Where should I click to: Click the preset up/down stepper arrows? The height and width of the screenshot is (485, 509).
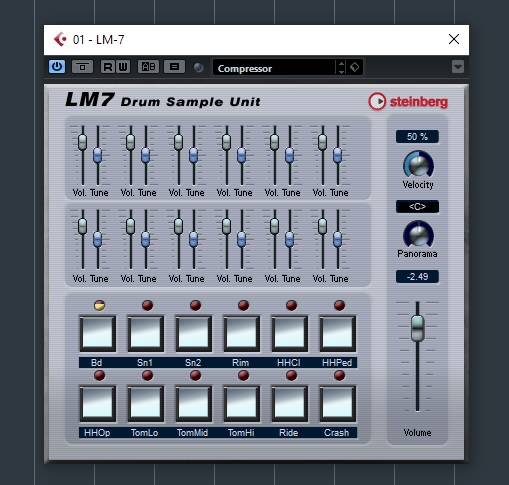(341, 68)
